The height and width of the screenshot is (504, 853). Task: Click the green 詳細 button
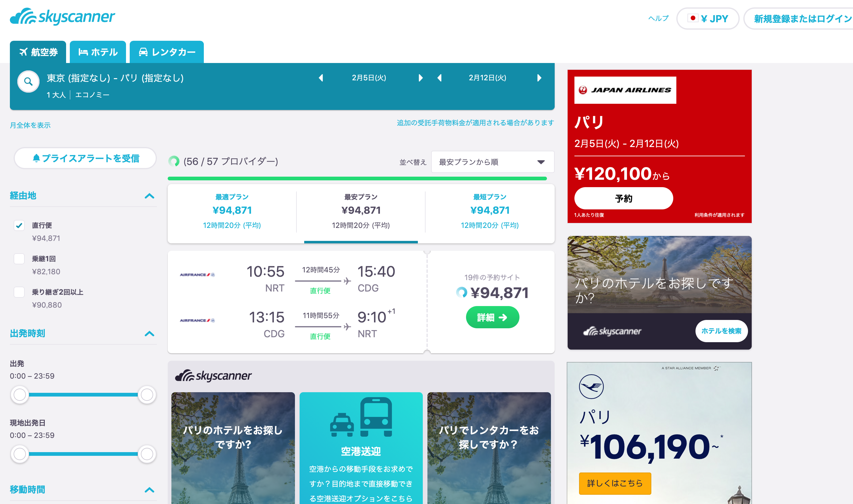(x=492, y=317)
